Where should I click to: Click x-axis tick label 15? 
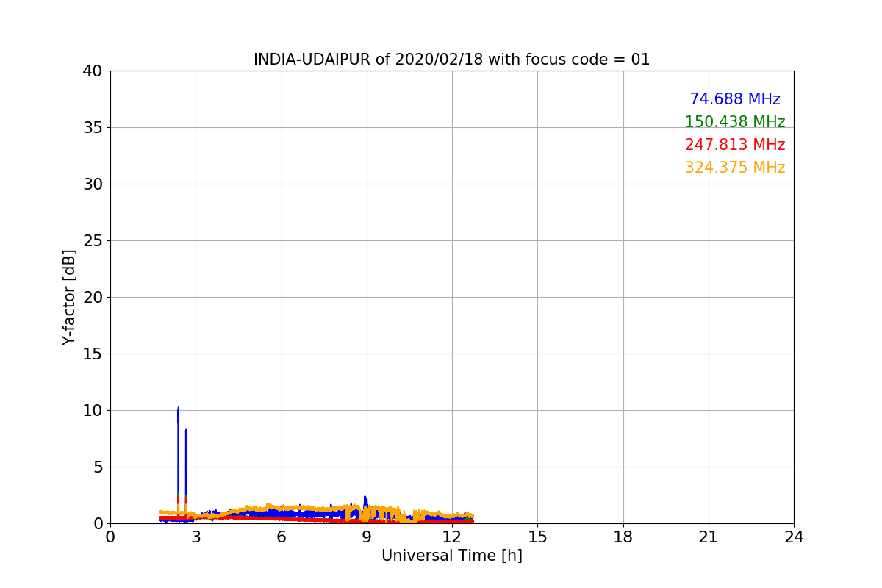[x=537, y=537]
